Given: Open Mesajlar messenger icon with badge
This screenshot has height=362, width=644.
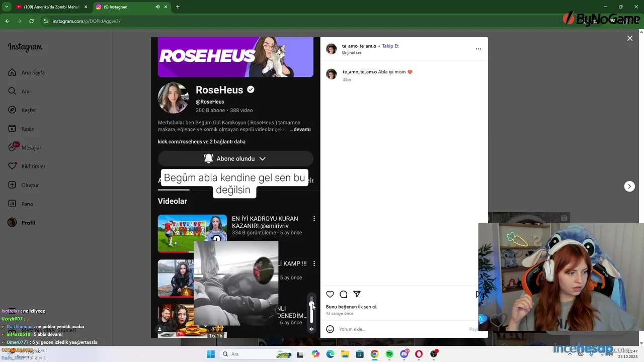Looking at the screenshot, I should 12,147.
